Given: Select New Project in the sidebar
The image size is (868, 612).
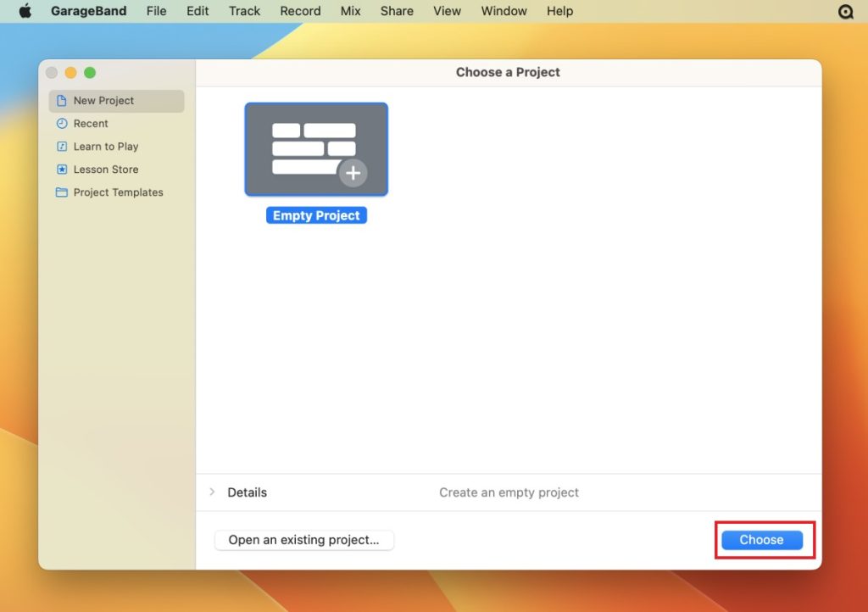Looking at the screenshot, I should tap(116, 101).
